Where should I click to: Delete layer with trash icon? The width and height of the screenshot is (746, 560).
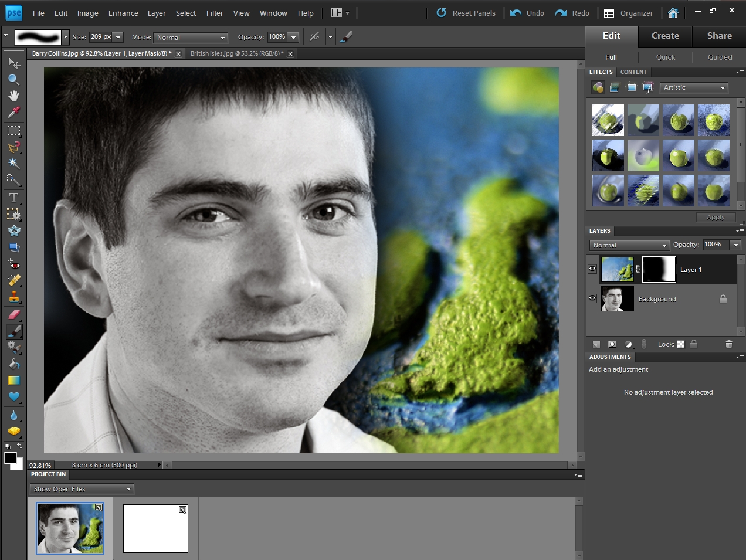(729, 344)
